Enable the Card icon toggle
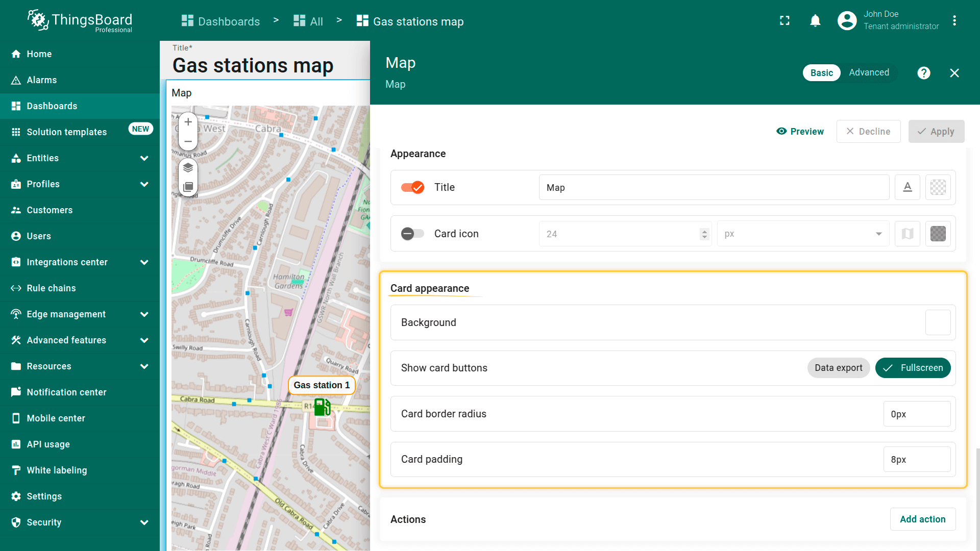 coord(412,234)
